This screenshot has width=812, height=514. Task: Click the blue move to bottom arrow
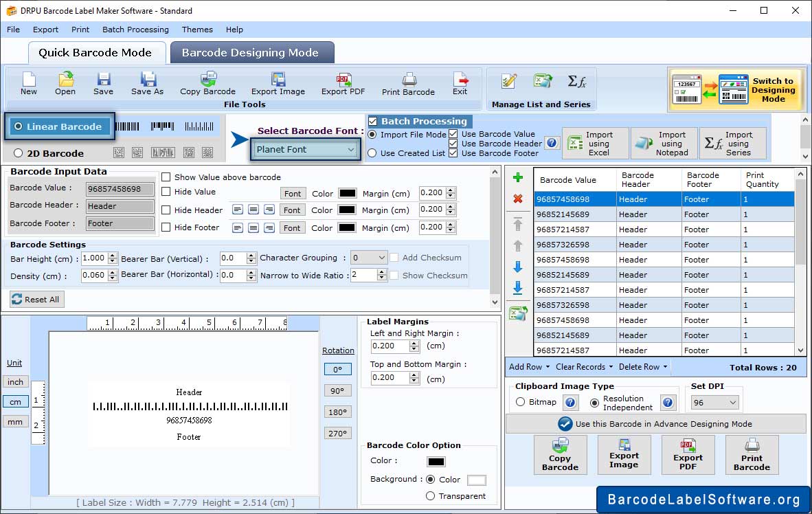[517, 288]
